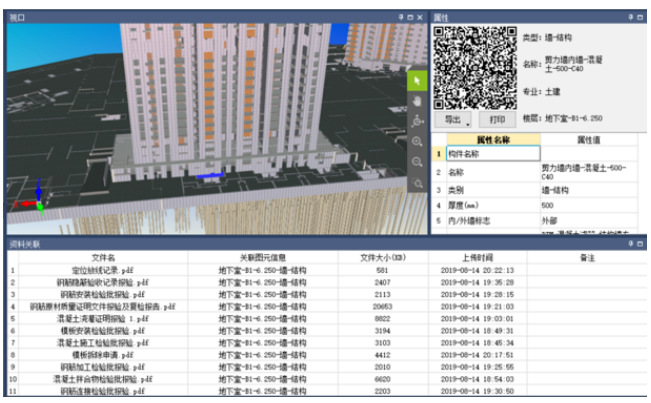Screen dimensions: 651x403
Task: Click the 外部 property value
Action: click(549, 221)
